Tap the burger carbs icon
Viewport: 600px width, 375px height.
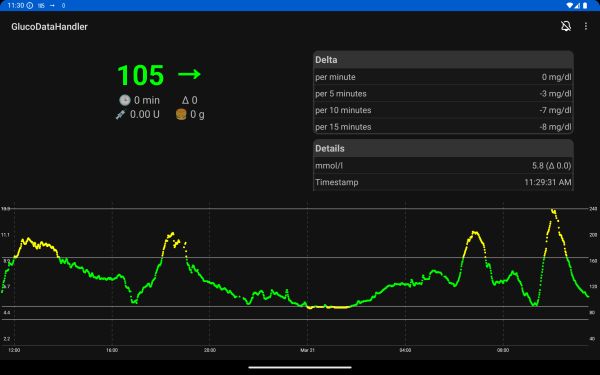click(x=181, y=114)
